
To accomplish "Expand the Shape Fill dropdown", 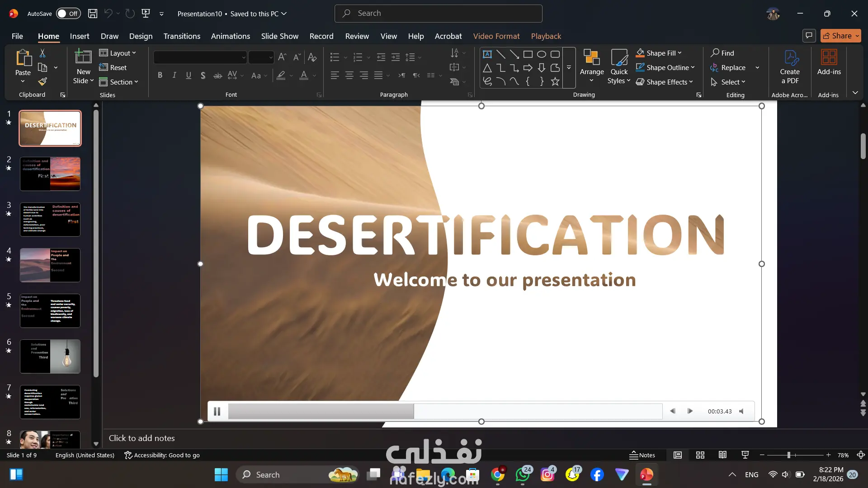I will click(x=679, y=53).
